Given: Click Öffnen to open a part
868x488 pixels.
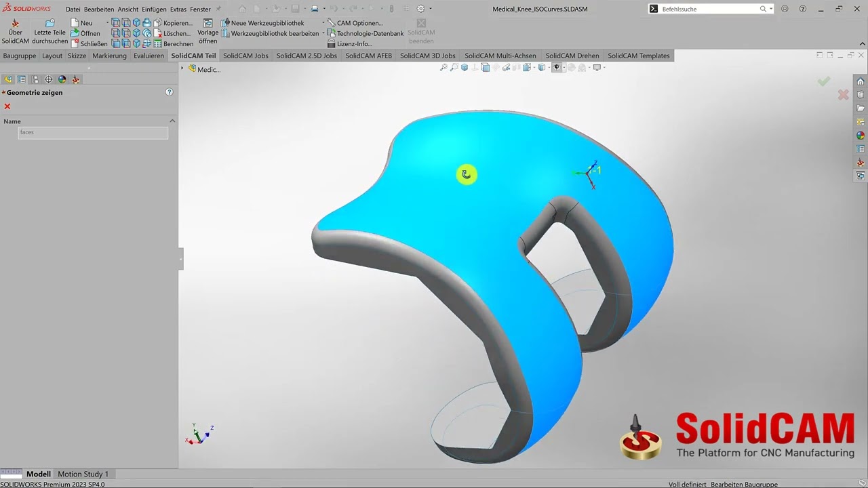Looking at the screenshot, I should click(85, 33).
